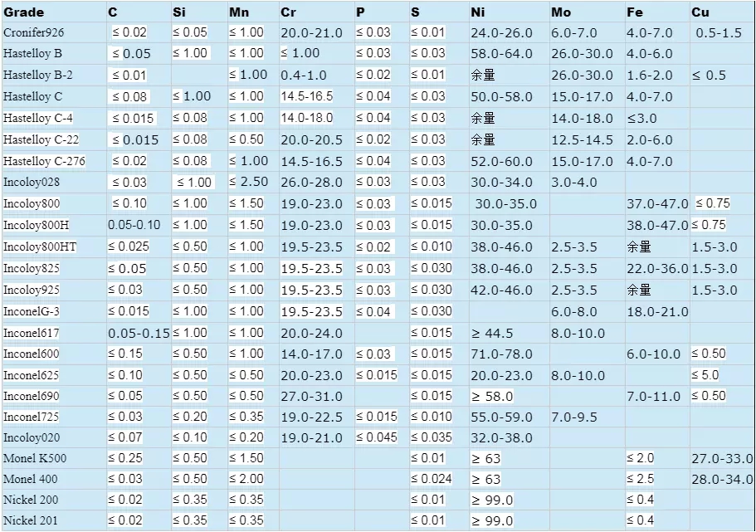Select the Incoloy020 grade name
756x532 pixels.
coord(32,438)
